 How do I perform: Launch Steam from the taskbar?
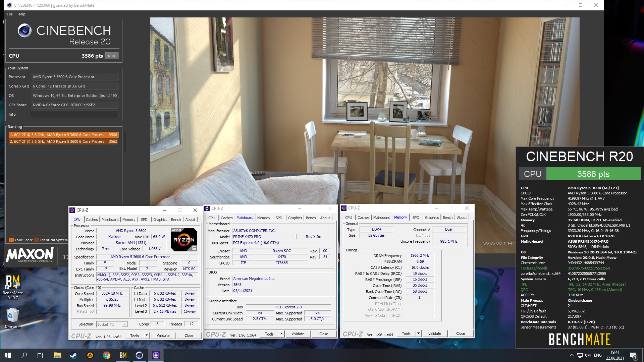73,355
